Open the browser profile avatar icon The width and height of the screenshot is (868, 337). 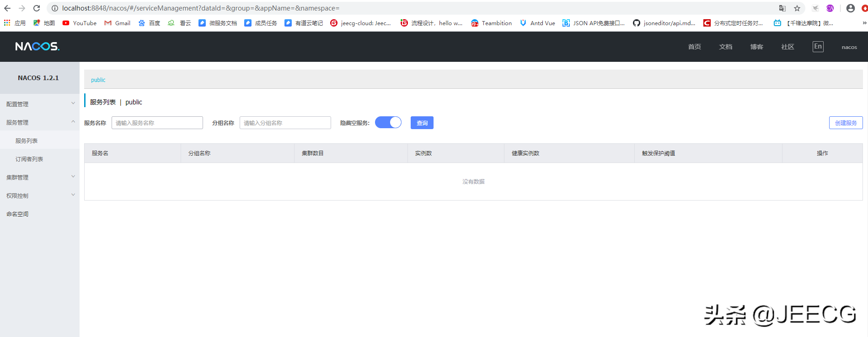[x=851, y=8]
